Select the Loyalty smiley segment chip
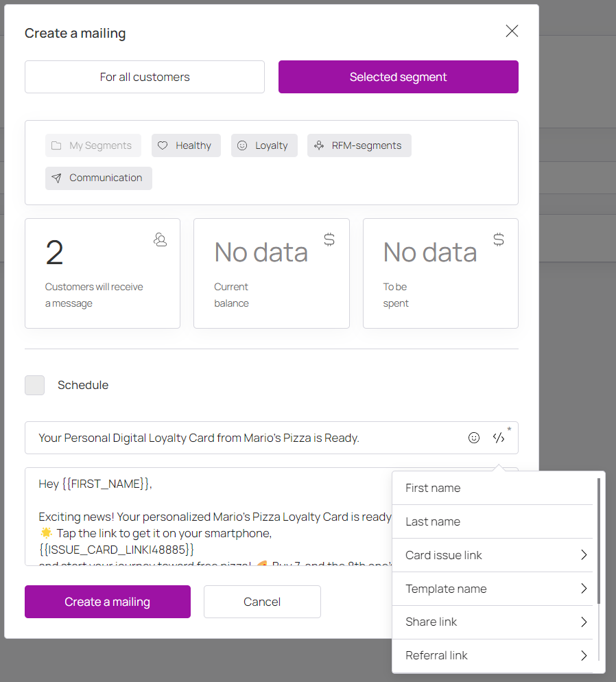The width and height of the screenshot is (616, 682). pyautogui.click(x=264, y=145)
